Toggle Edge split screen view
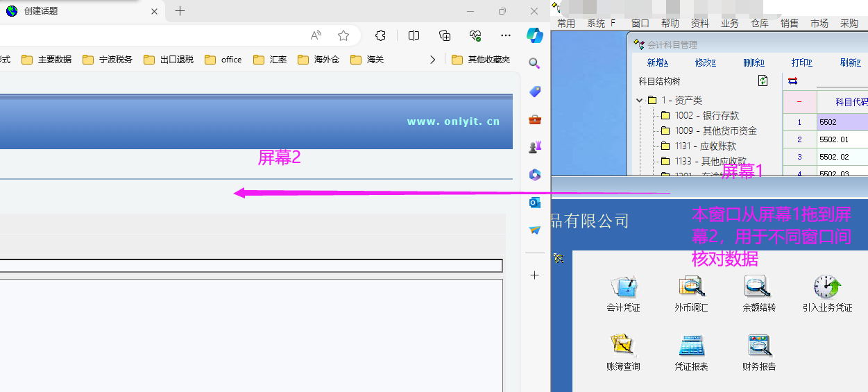 (x=414, y=35)
